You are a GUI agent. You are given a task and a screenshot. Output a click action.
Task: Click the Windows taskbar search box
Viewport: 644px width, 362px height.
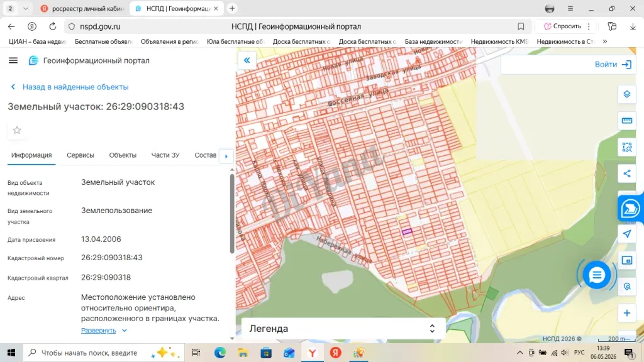click(x=104, y=353)
